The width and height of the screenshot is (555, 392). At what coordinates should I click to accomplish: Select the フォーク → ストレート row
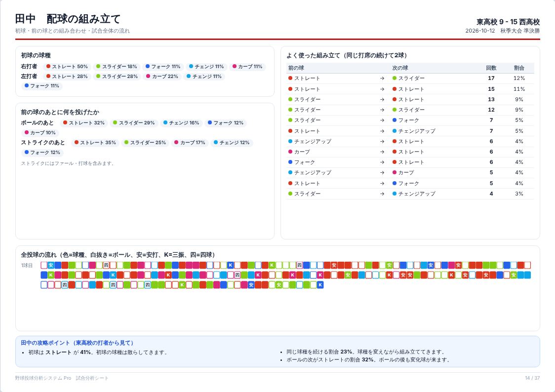click(x=410, y=162)
